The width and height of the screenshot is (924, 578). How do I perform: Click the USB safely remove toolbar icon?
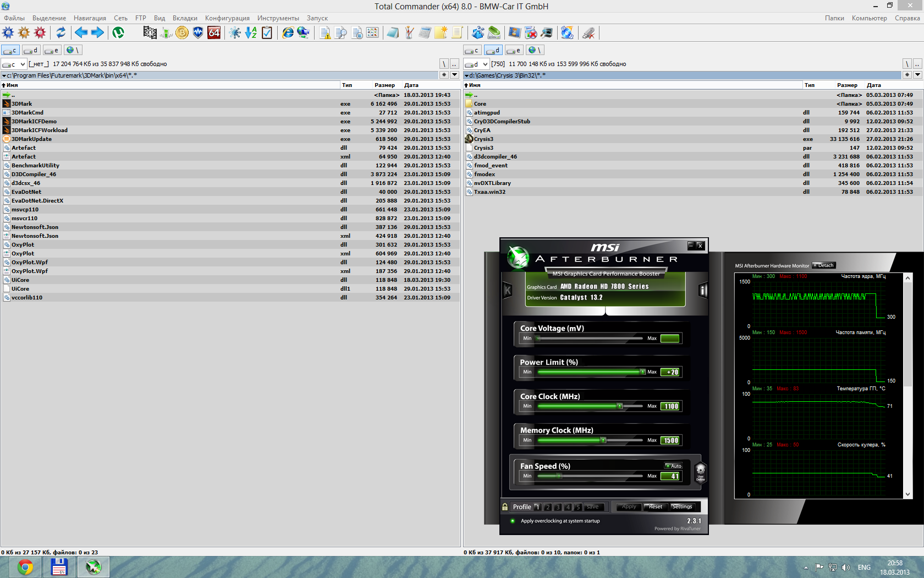pyautogui.click(x=588, y=32)
